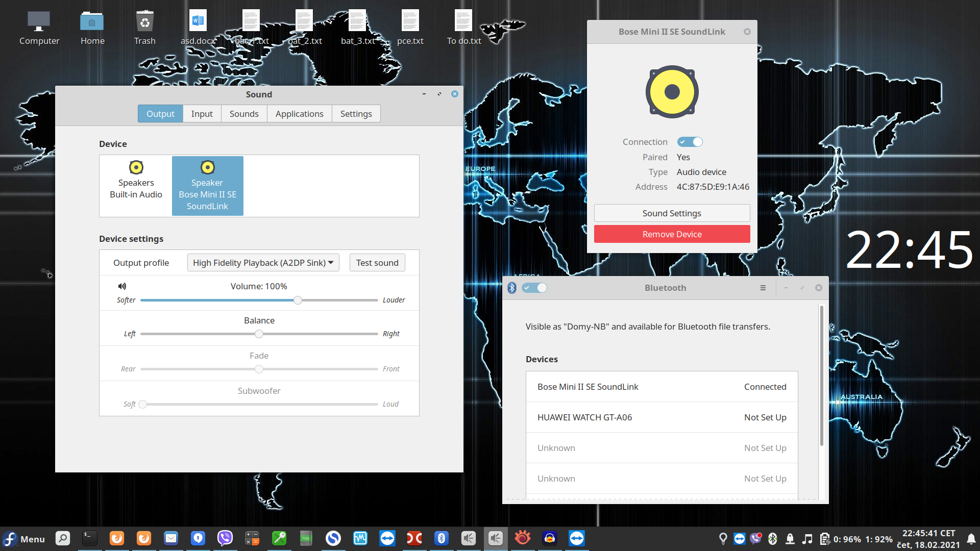This screenshot has height=551, width=980.
Task: Select the Home folder desktop icon
Action: click(92, 28)
